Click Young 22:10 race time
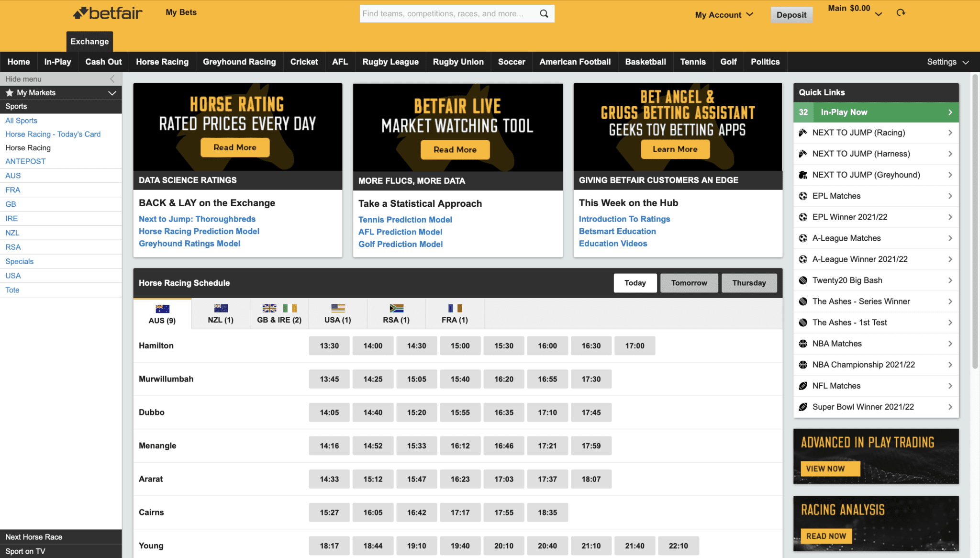Screen dimensions: 980x558 678,546
